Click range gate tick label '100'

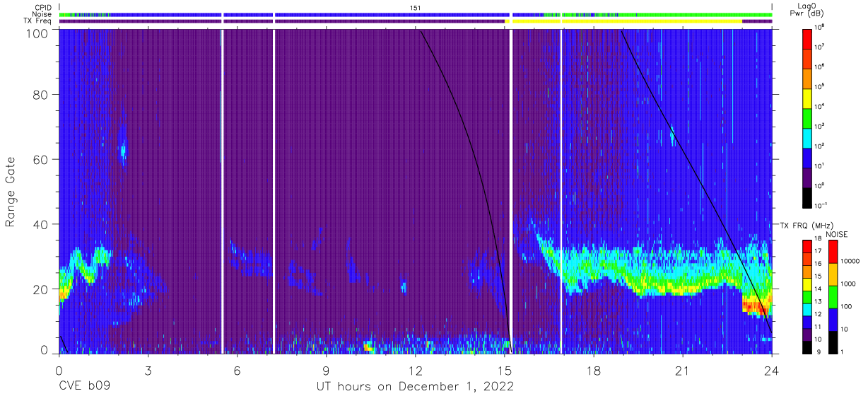tap(37, 33)
